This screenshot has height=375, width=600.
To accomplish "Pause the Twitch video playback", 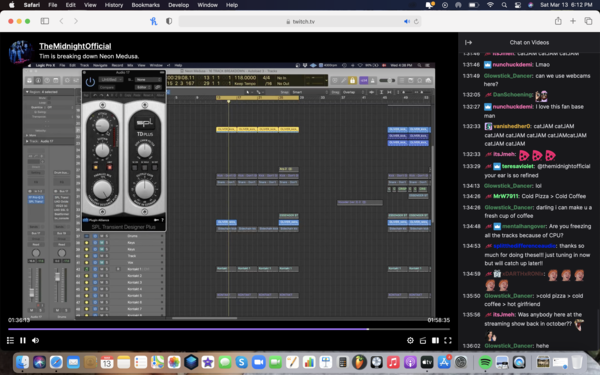I will tap(23, 340).
